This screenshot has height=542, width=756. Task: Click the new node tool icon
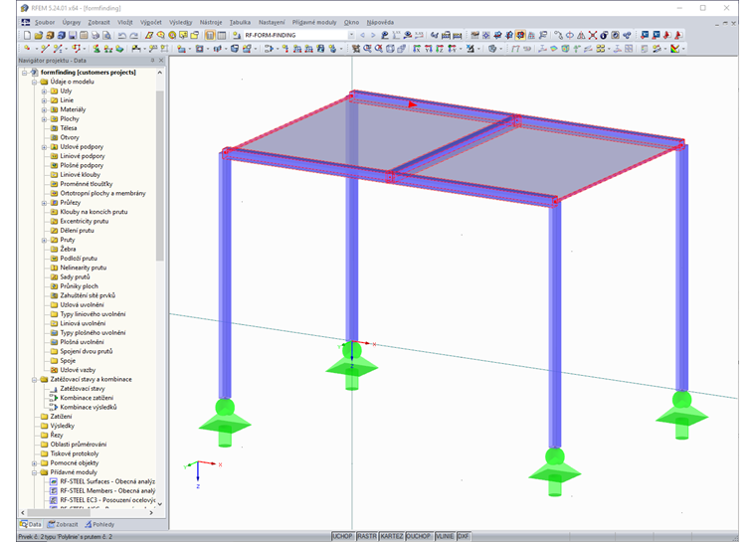tap(27, 49)
